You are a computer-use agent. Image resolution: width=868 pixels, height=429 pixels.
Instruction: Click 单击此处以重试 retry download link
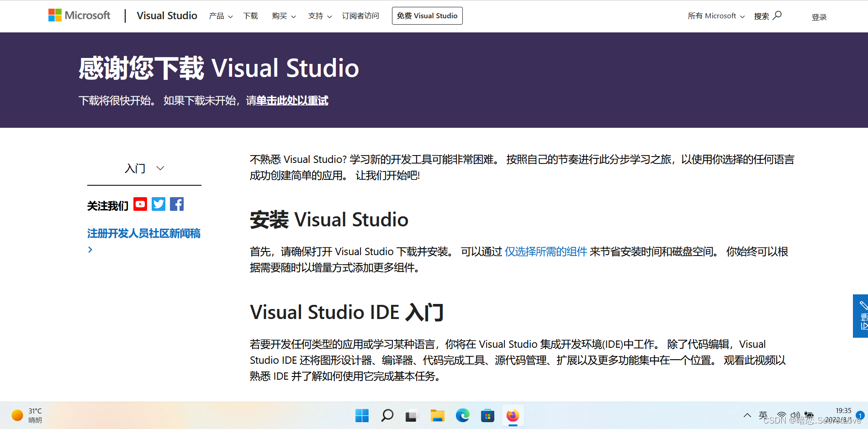[292, 100]
